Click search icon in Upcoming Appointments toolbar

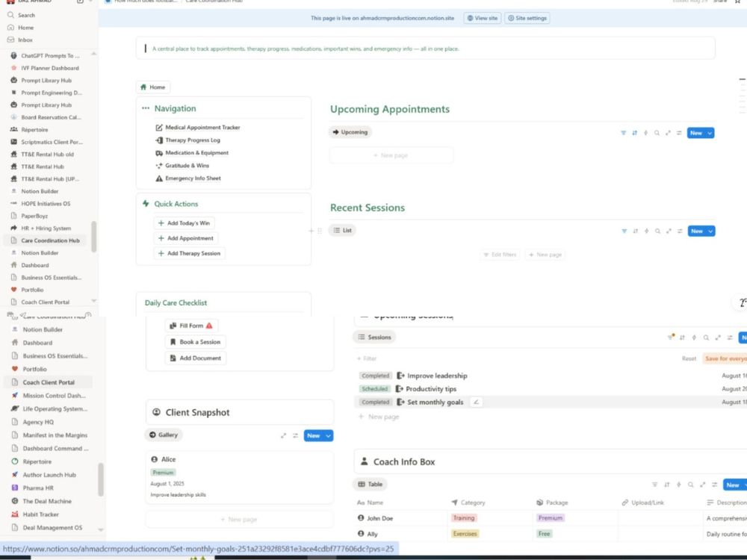coord(657,133)
